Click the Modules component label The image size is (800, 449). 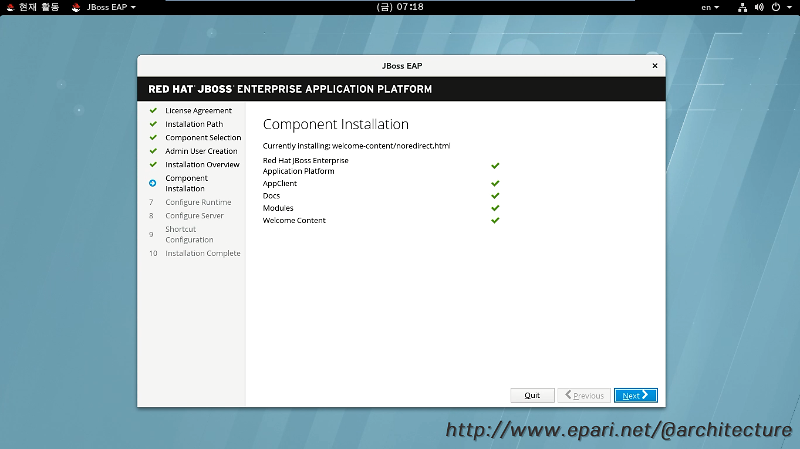click(x=278, y=208)
